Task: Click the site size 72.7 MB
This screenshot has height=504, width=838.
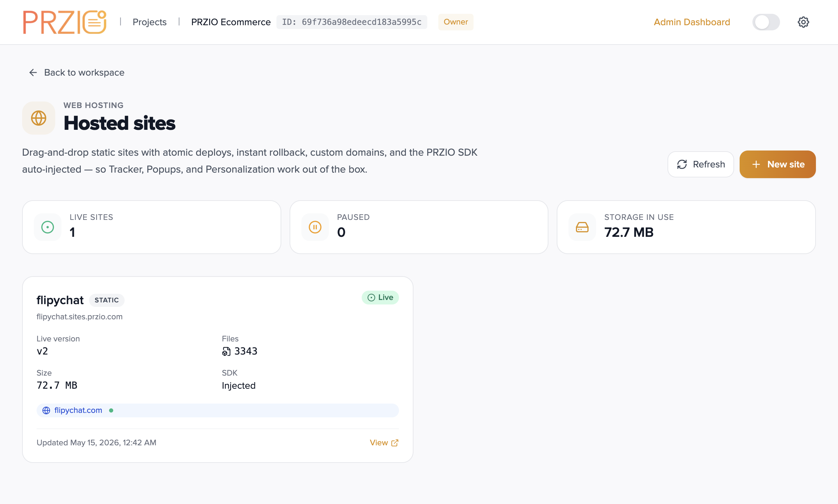Action: (x=57, y=386)
